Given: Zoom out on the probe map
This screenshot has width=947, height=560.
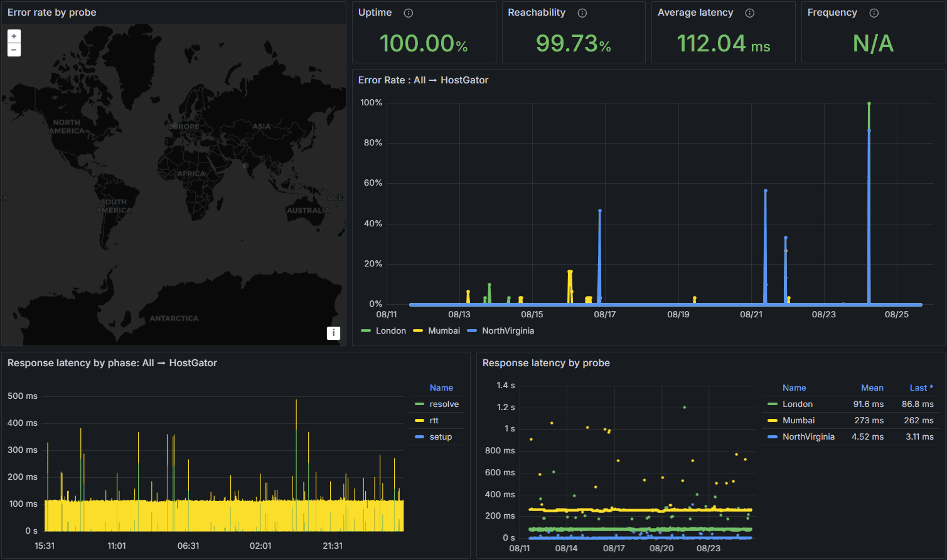Looking at the screenshot, I should click(14, 50).
